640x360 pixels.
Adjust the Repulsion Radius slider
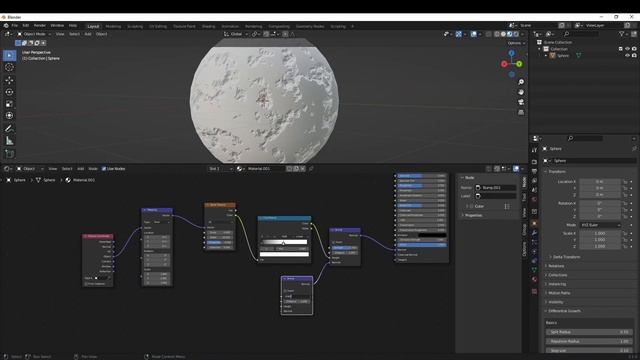[x=589, y=341]
